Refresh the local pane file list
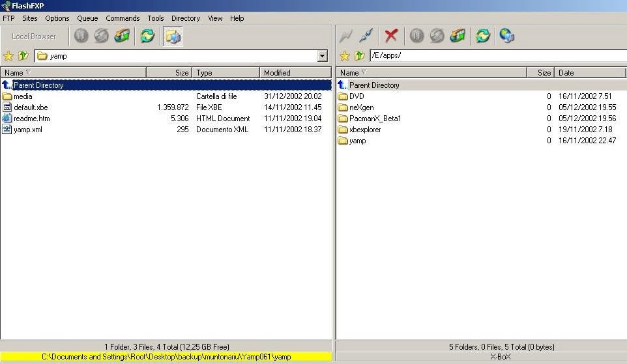This screenshot has width=627, height=364. (x=148, y=36)
